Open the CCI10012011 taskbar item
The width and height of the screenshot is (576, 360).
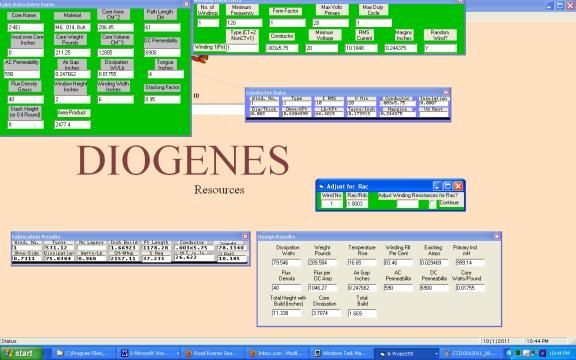tap(471, 353)
